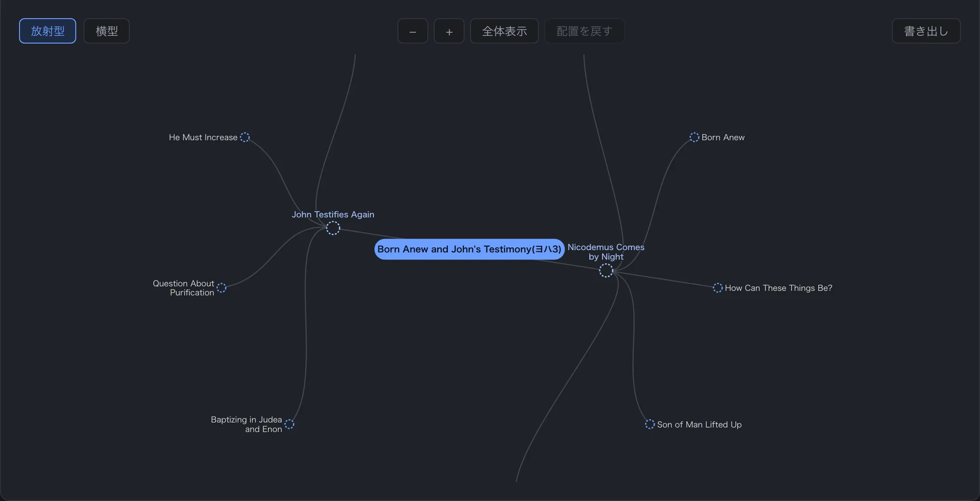Click the Question About Purification node circle
980x501 pixels.
pyautogui.click(x=221, y=288)
